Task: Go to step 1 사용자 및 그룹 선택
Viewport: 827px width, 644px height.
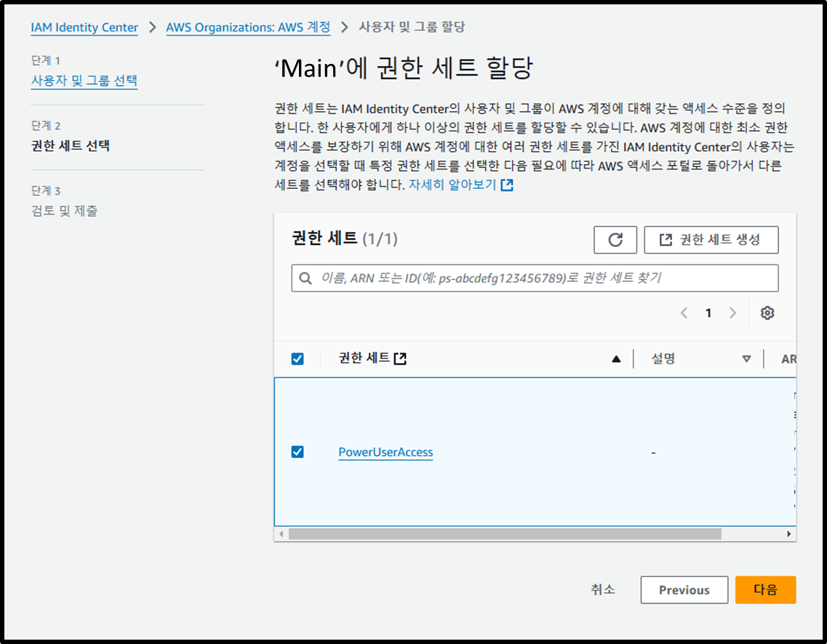Action: 84,81
